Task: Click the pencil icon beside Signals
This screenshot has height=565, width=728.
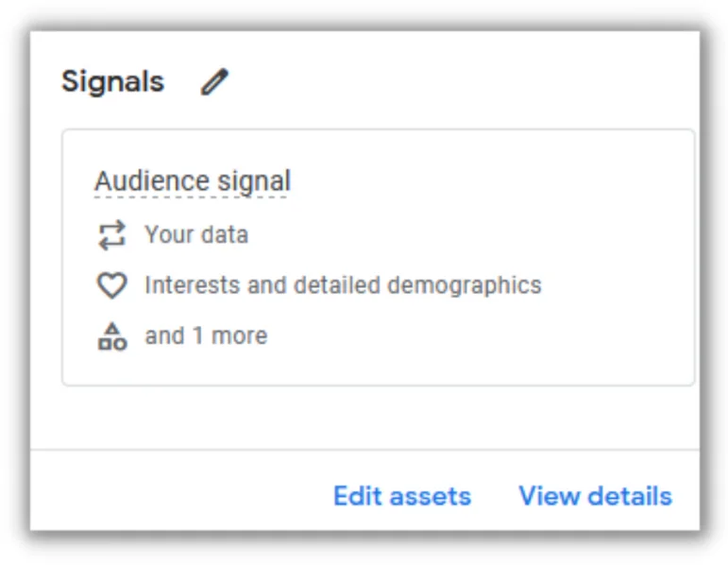Action: click(214, 82)
